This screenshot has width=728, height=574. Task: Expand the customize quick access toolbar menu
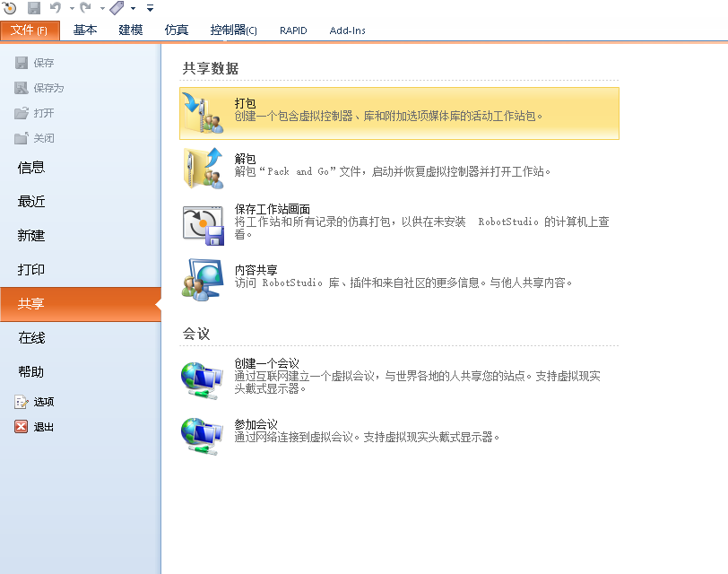tap(149, 9)
